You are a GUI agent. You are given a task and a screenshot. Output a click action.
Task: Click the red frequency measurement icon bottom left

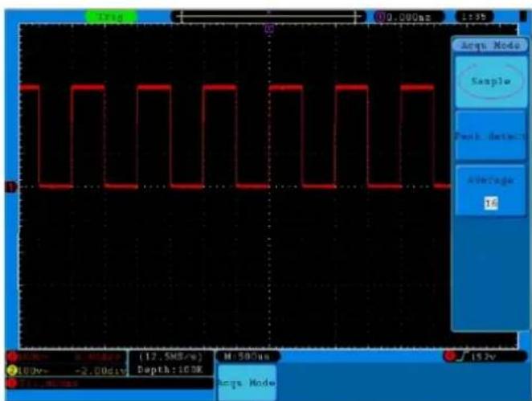13,383
